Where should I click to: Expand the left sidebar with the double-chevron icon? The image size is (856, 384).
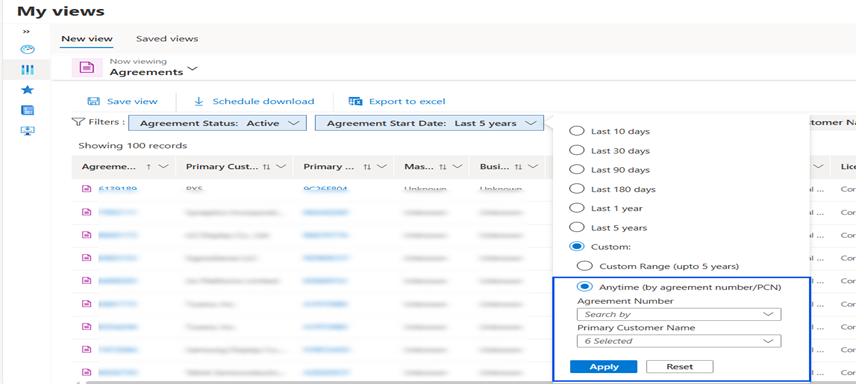[x=26, y=32]
